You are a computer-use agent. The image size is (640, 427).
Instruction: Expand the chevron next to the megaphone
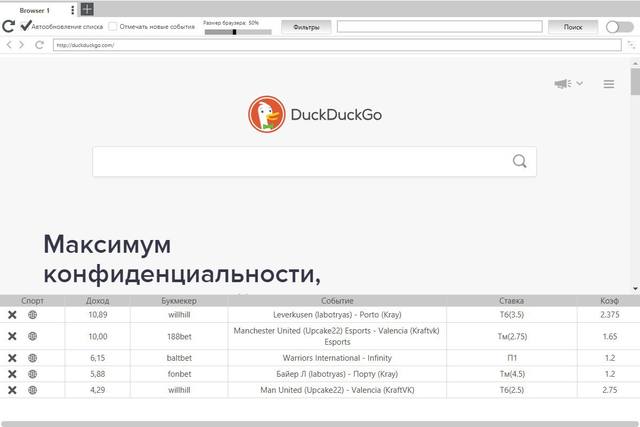580,83
